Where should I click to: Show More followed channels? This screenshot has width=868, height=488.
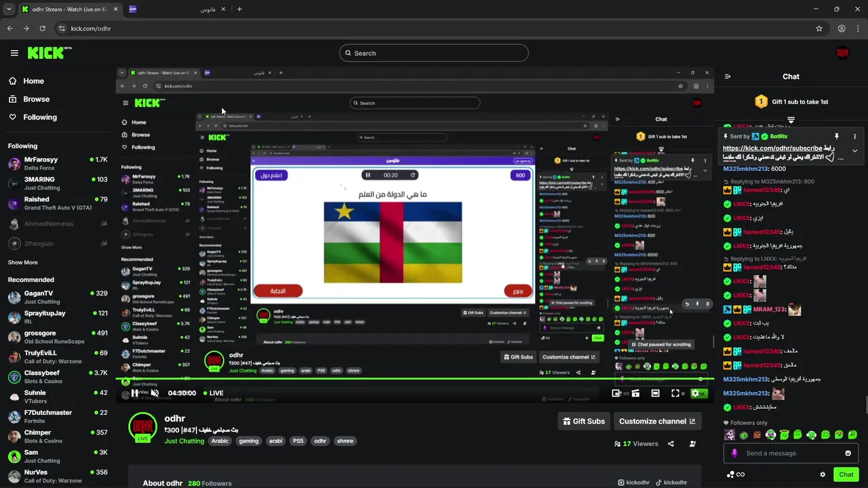point(22,262)
